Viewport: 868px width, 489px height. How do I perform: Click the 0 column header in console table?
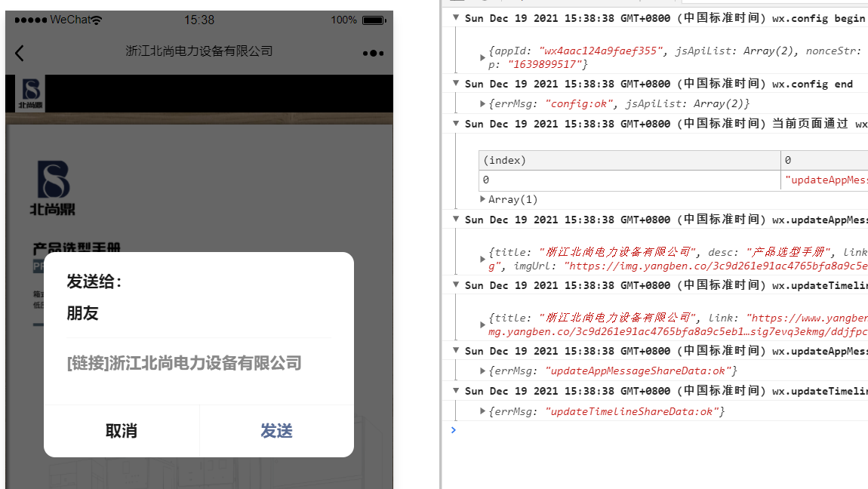[824, 161]
